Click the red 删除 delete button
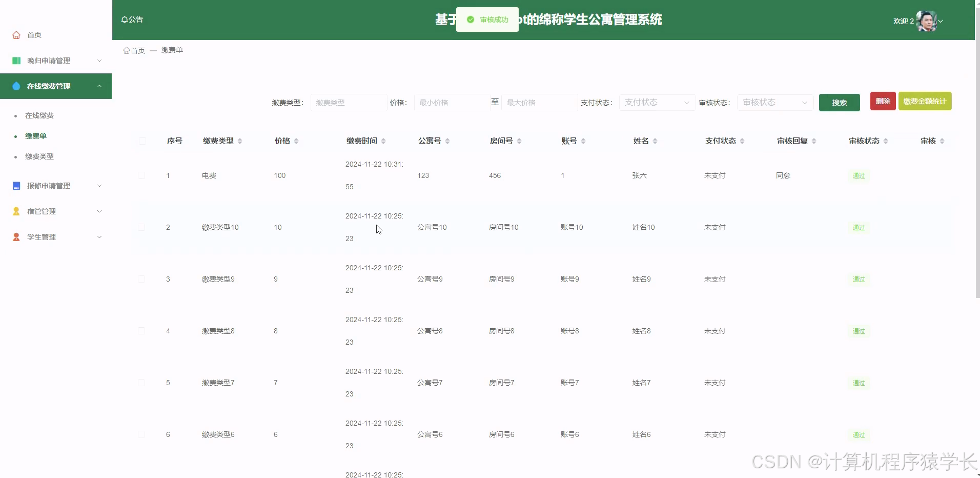 coord(883,101)
